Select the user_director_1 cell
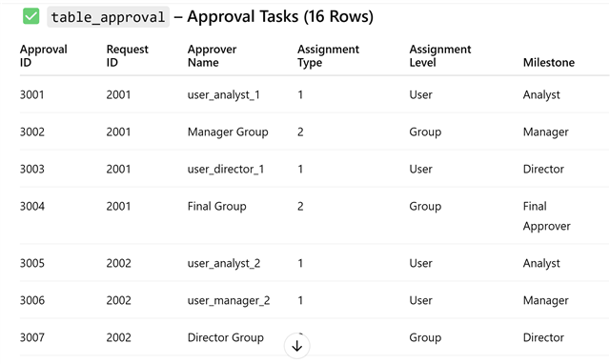The width and height of the screenshot is (610, 364). coord(226,170)
